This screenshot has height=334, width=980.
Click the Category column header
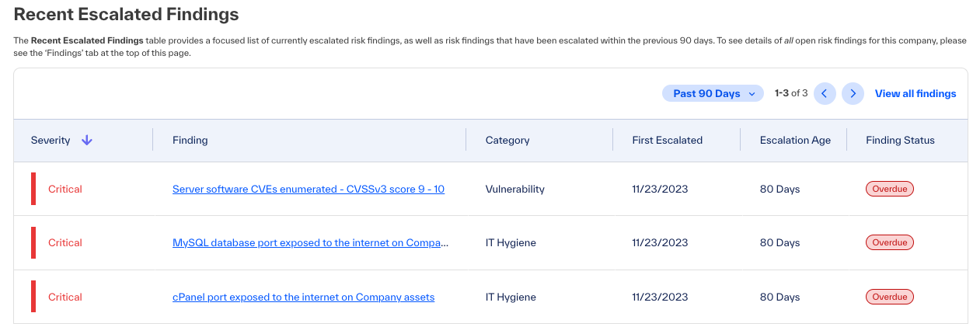click(x=507, y=141)
